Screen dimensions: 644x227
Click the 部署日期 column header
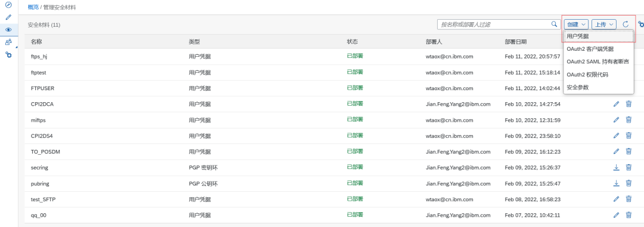click(x=516, y=42)
